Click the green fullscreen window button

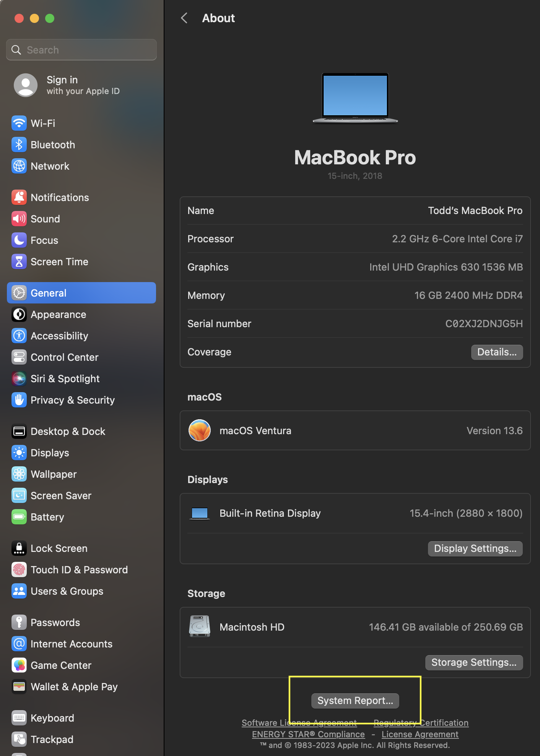click(x=50, y=18)
